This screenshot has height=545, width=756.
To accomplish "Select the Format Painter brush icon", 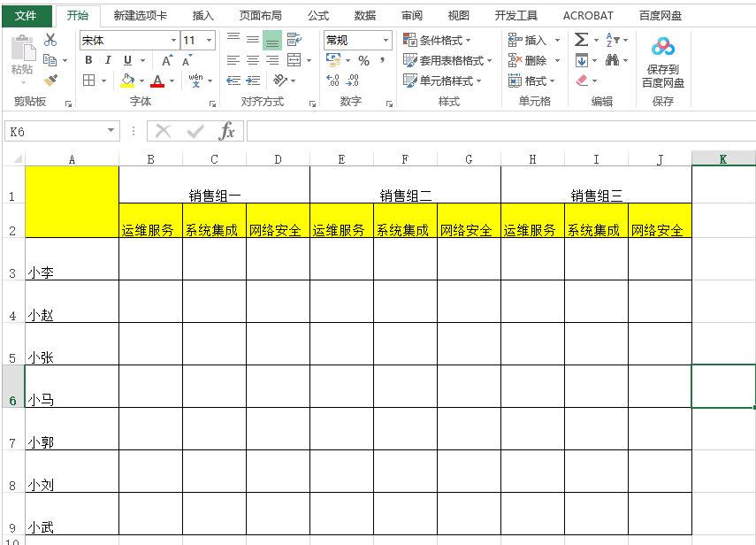I will pyautogui.click(x=50, y=81).
